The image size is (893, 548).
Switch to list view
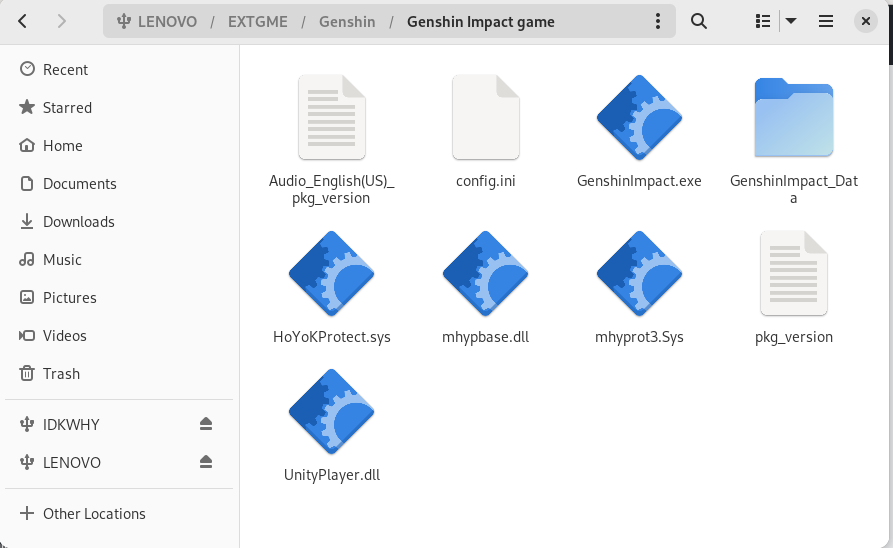click(x=763, y=22)
